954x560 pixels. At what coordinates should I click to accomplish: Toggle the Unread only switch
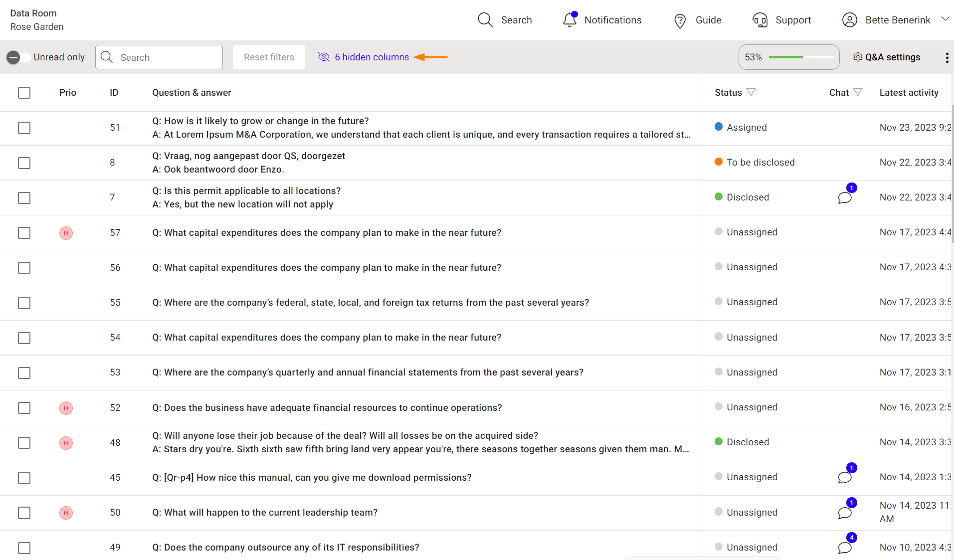click(18, 57)
